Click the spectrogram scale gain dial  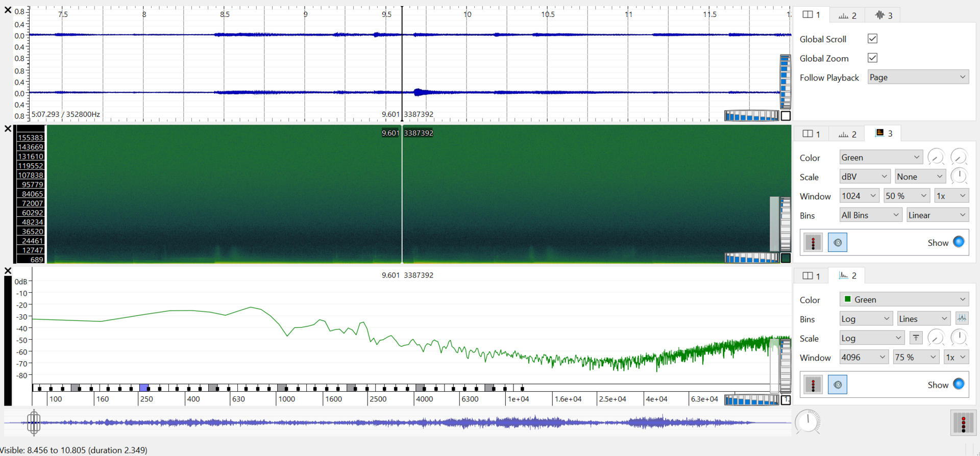[x=959, y=176]
